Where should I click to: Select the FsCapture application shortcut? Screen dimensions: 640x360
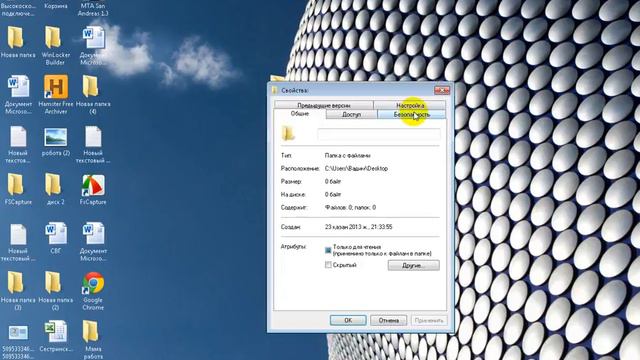[x=93, y=185]
